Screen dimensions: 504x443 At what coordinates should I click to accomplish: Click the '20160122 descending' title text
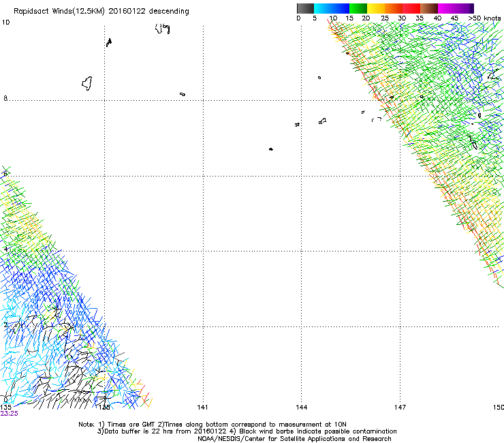pos(149,12)
